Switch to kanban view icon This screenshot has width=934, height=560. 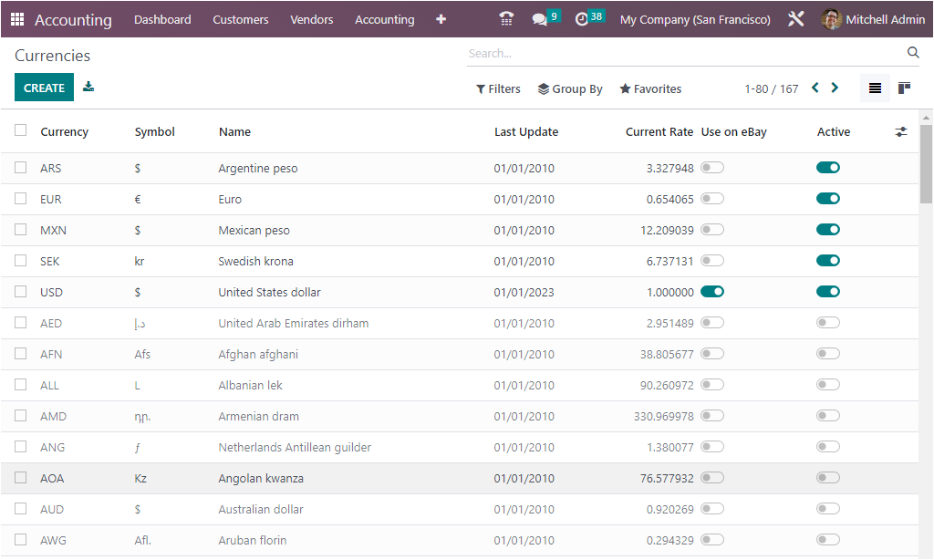tap(904, 88)
